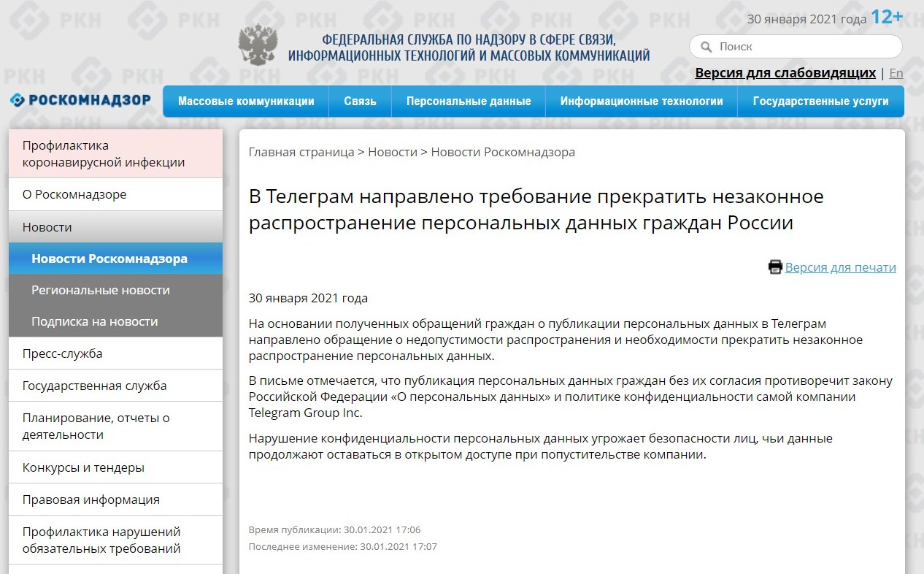Open Профилактика коронавирусной инфекции section
The image size is (924, 574).
(115, 154)
